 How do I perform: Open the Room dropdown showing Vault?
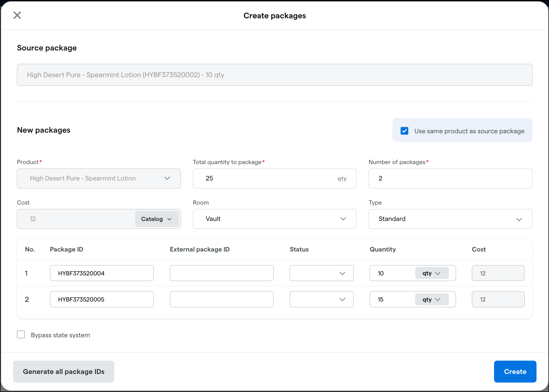pos(274,219)
